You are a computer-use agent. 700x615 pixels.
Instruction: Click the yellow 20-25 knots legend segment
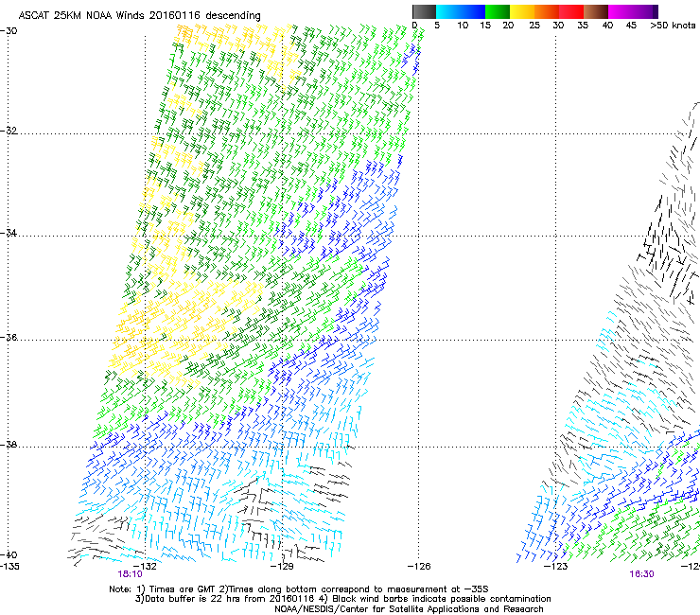pyautogui.click(x=522, y=11)
